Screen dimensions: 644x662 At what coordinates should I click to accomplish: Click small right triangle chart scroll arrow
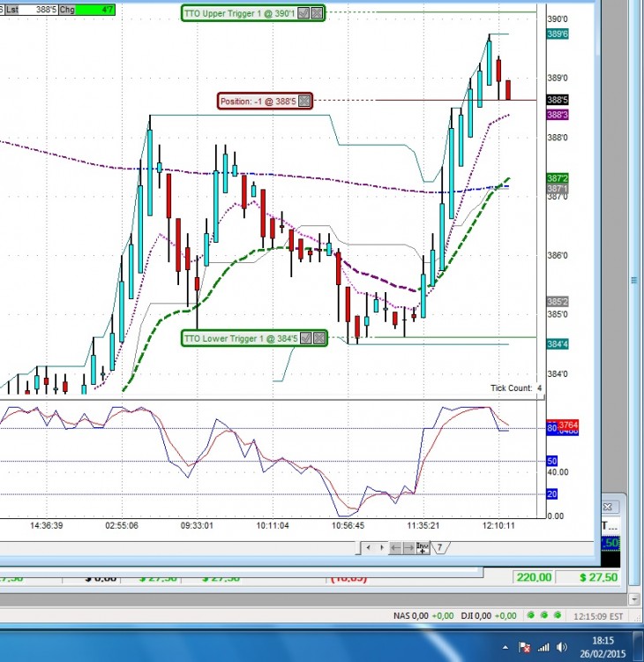coord(382,547)
